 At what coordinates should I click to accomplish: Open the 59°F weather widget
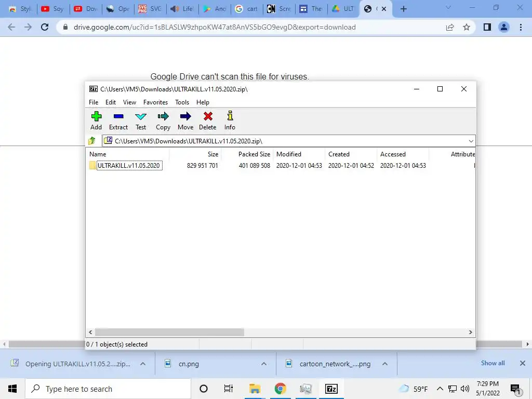coord(413,389)
